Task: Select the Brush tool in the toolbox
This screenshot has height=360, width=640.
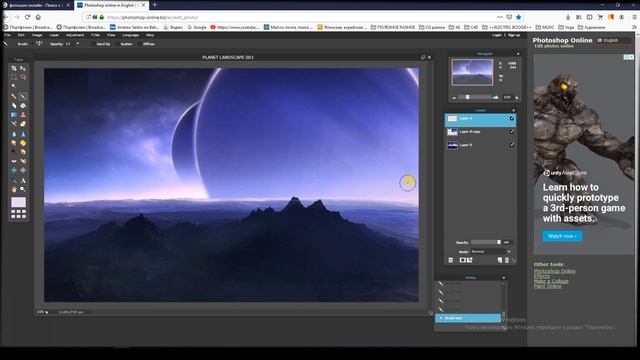Action: 23,96
